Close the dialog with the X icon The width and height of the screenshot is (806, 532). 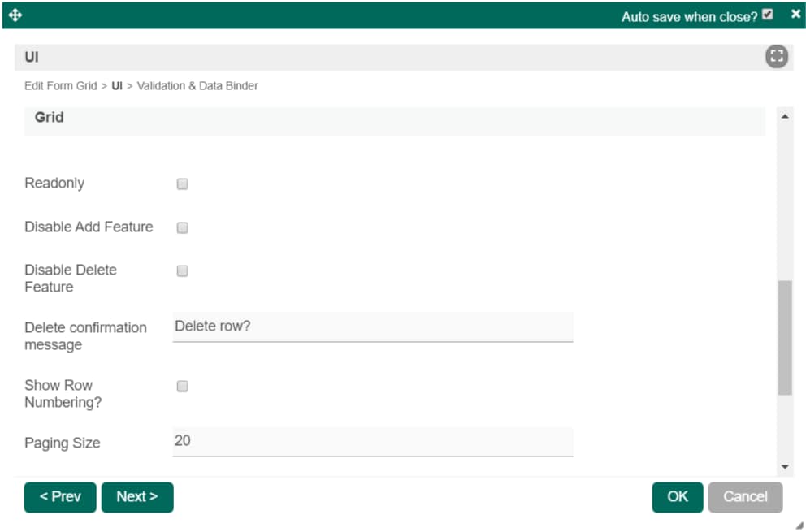795,14
